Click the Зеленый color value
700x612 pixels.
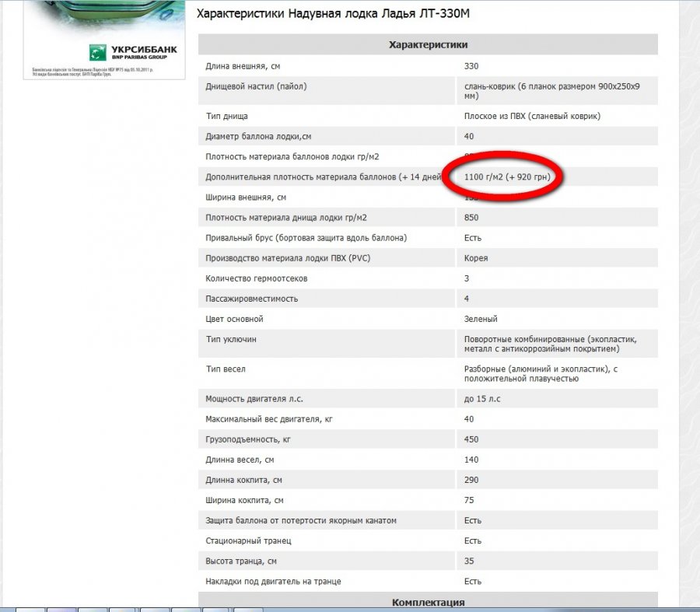click(481, 319)
